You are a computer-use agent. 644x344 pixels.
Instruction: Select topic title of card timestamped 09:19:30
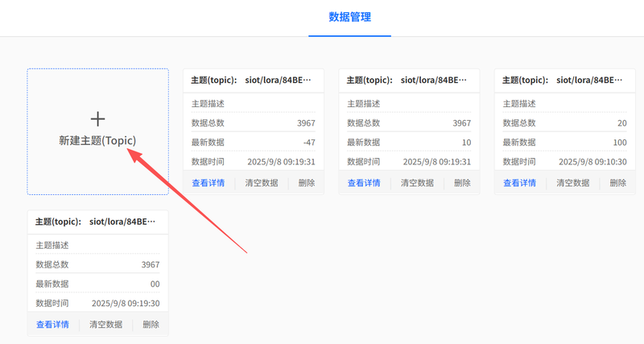[97, 222]
